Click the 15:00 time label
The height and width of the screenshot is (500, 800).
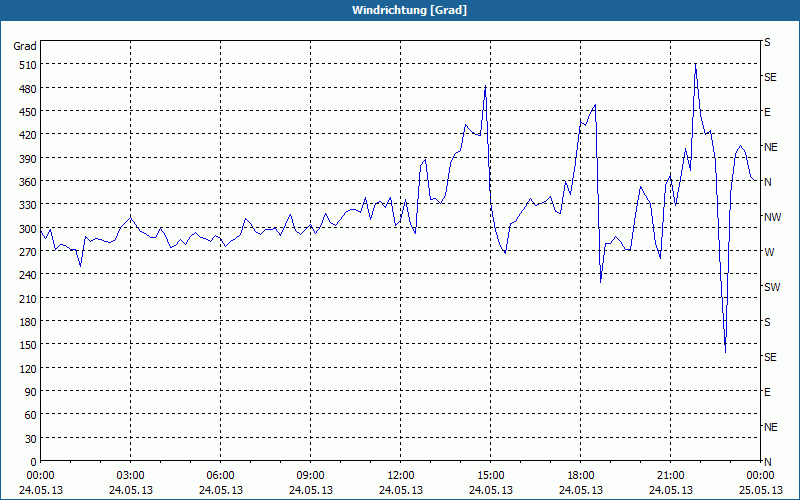tap(490, 476)
